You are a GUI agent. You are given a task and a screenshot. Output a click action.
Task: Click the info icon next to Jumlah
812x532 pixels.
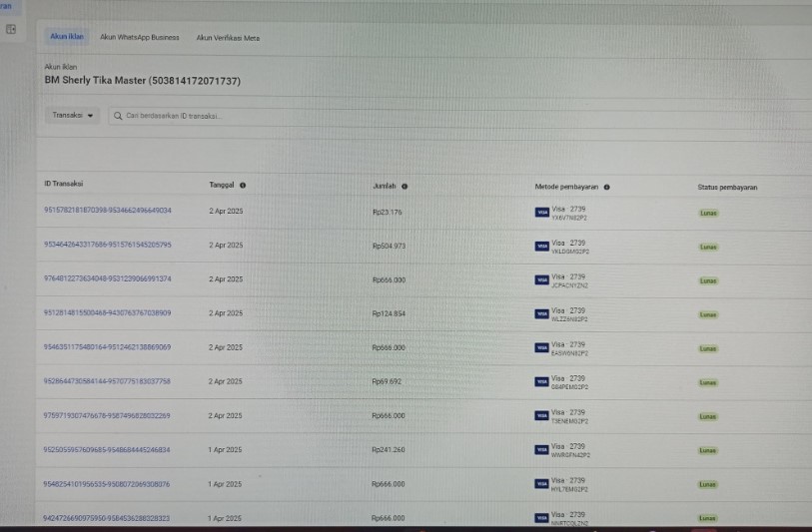(405, 186)
